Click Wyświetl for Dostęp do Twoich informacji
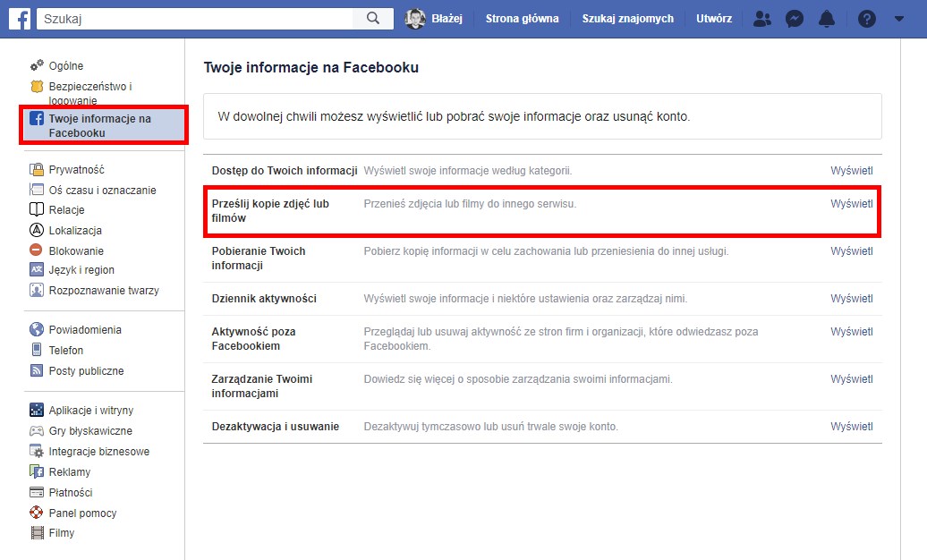 [x=851, y=171]
